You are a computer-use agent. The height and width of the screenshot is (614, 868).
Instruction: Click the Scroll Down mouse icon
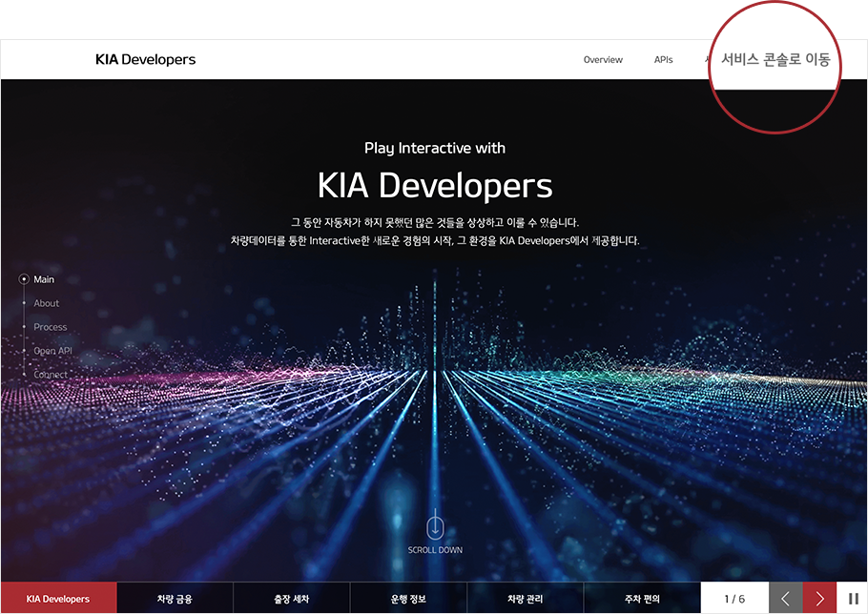tap(435, 524)
